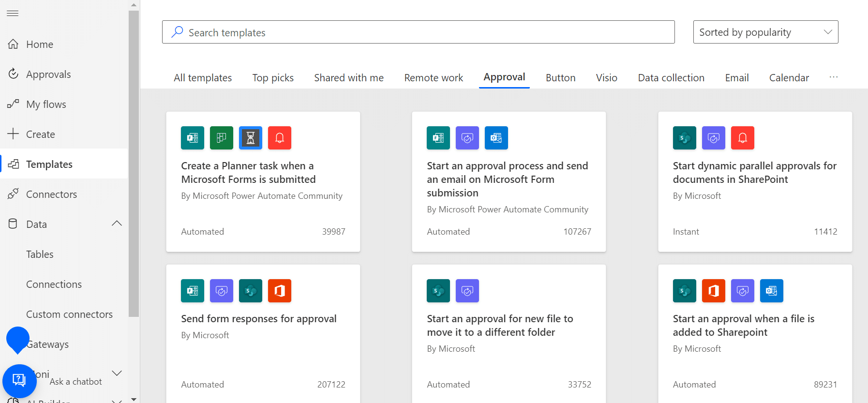Open the Sorted by popularity dropdown
Screen dimensions: 868x403
point(765,32)
